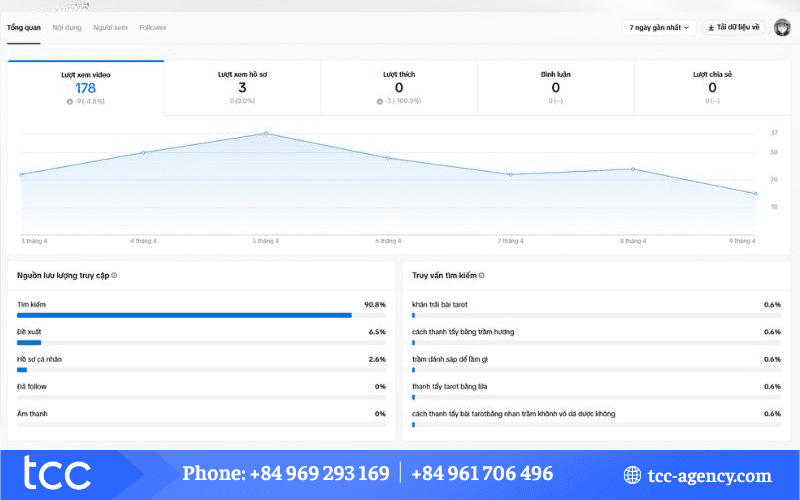Viewport: 800px width, 500px height.
Task: Click the Tải dữ liệu về download button
Action: tap(733, 28)
